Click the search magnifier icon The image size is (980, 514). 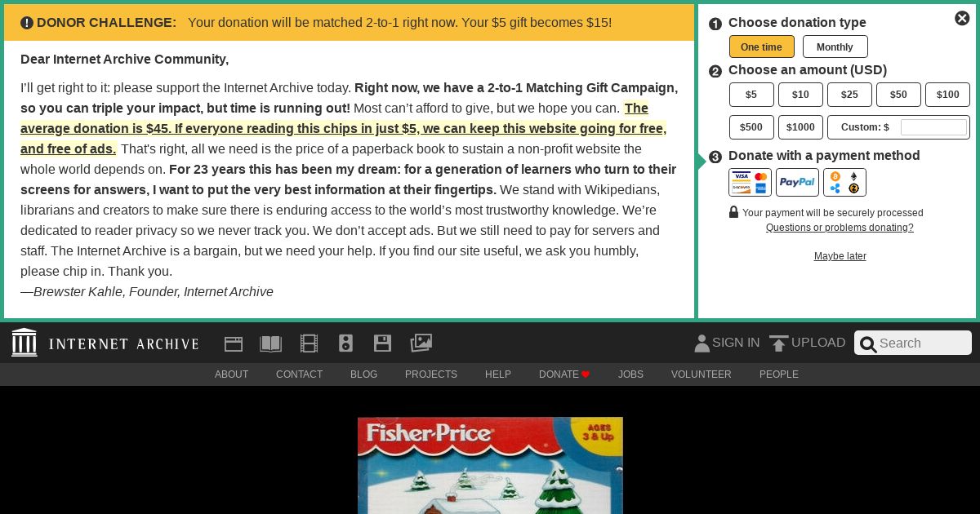coord(869,344)
